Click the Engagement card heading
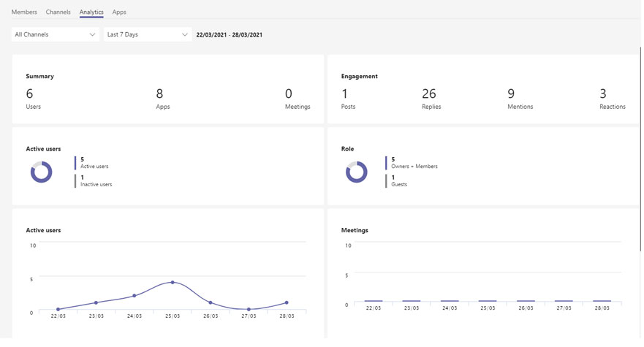The width and height of the screenshot is (644, 347). 360,77
